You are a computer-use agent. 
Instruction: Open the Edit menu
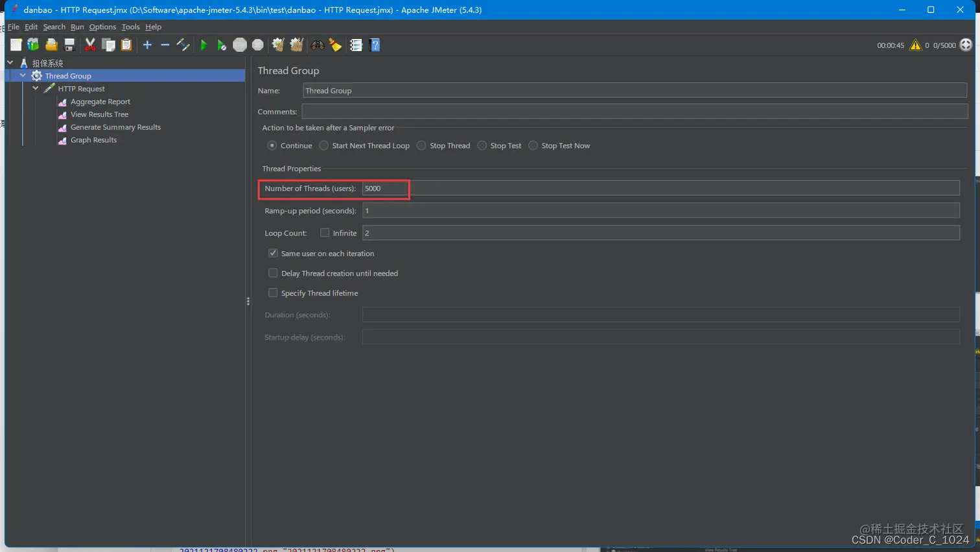(x=31, y=27)
